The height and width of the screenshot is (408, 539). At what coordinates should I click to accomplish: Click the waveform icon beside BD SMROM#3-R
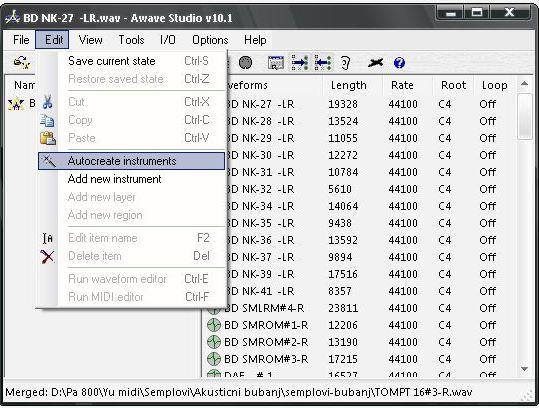(214, 359)
